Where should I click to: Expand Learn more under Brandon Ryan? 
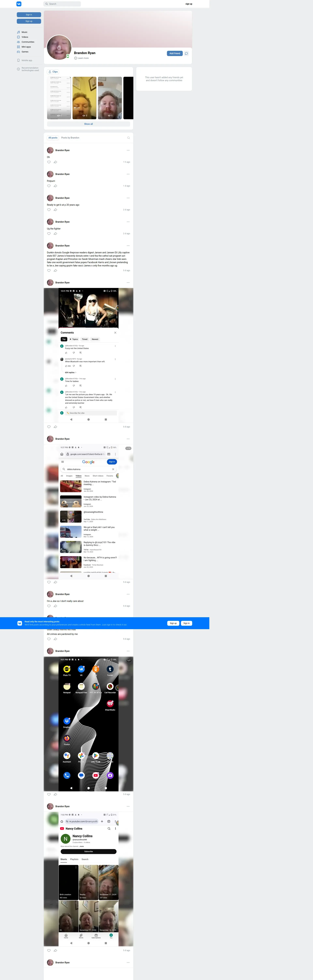83,58
